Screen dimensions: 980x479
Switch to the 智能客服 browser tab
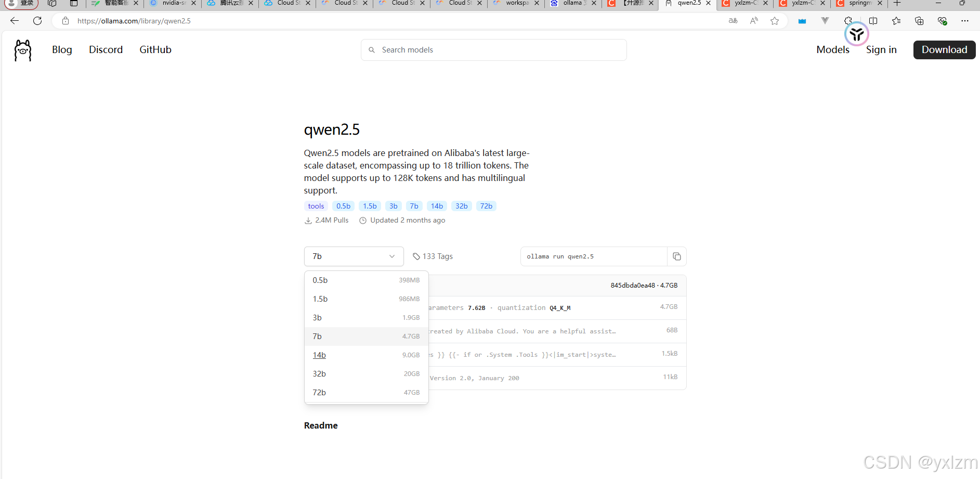[x=116, y=3]
